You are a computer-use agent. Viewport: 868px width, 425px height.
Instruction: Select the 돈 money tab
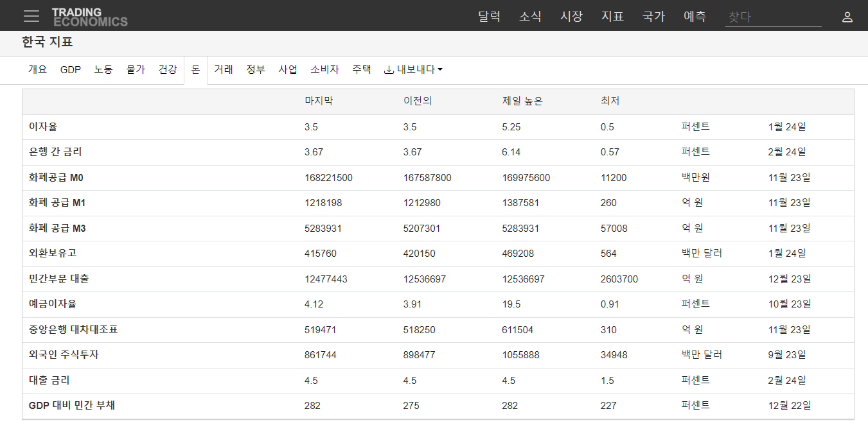(x=195, y=69)
